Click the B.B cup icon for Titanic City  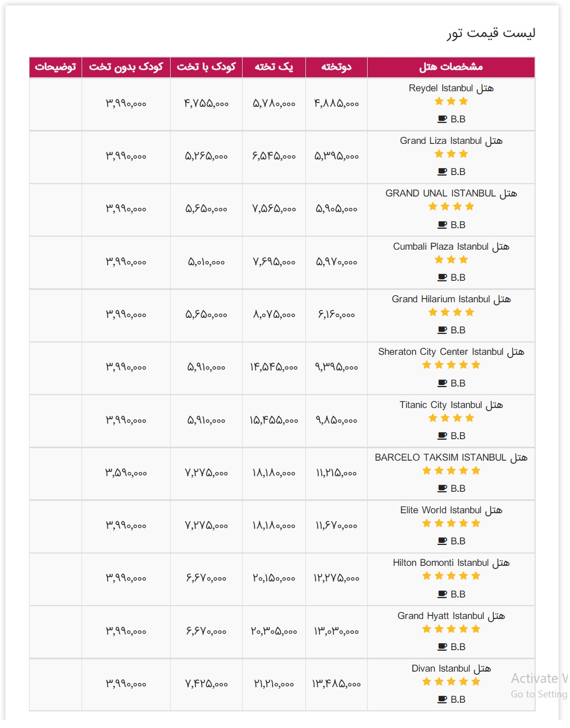(442, 436)
